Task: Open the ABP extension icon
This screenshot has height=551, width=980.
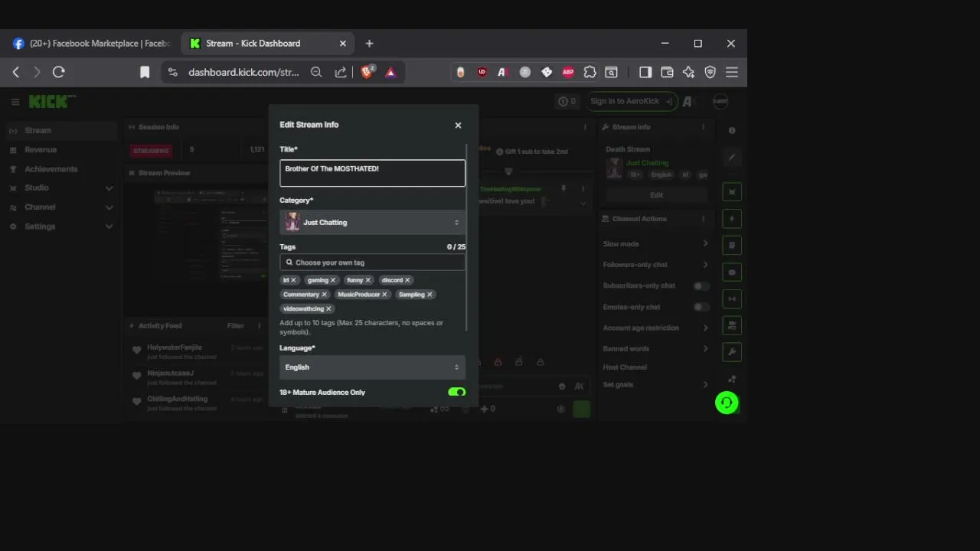Action: point(568,72)
